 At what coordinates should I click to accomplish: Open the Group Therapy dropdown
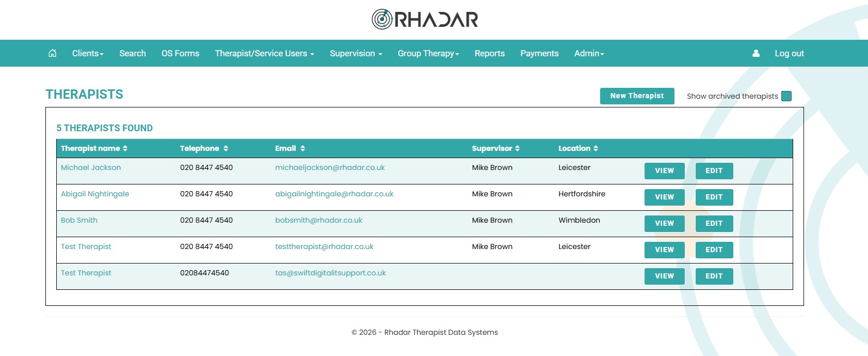coord(428,53)
